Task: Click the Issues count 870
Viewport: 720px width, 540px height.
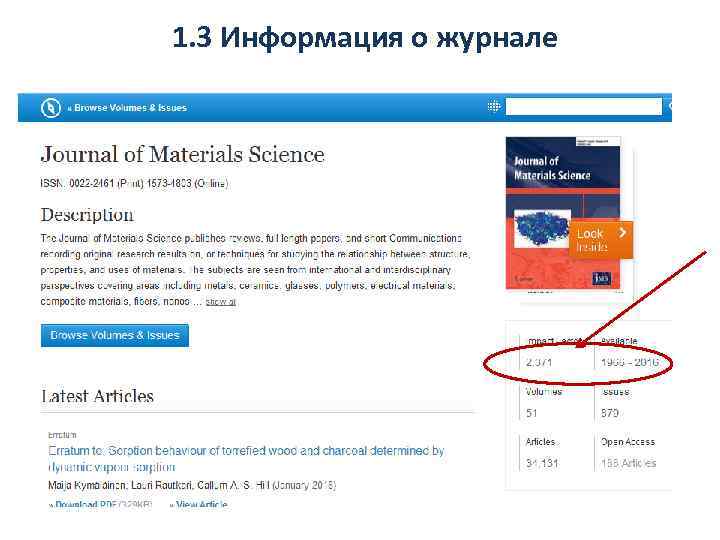Action: [x=610, y=413]
